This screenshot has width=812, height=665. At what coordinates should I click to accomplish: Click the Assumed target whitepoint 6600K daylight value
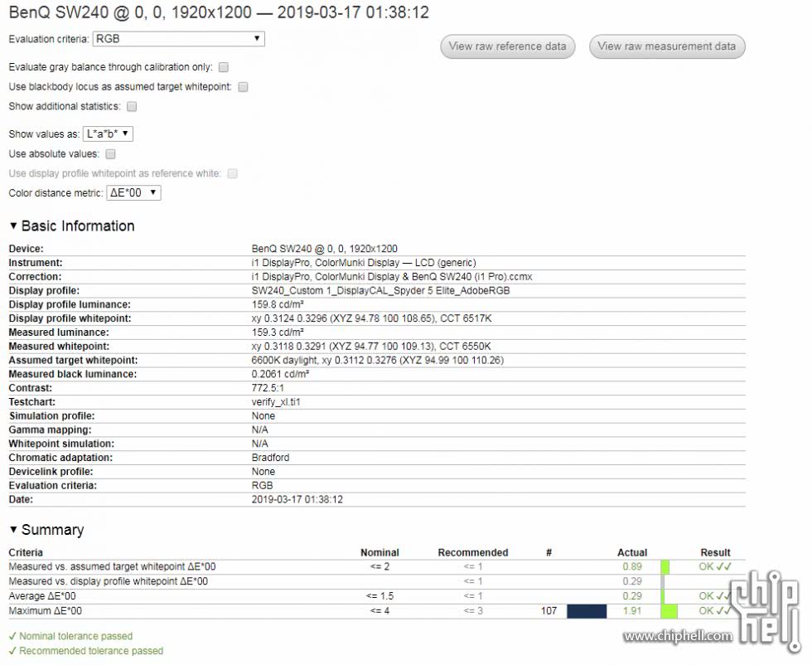(x=378, y=361)
